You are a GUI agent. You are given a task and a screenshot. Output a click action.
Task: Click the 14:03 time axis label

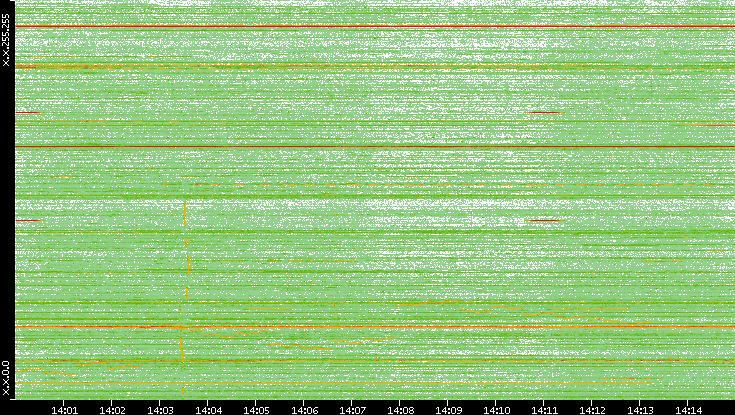(160, 410)
